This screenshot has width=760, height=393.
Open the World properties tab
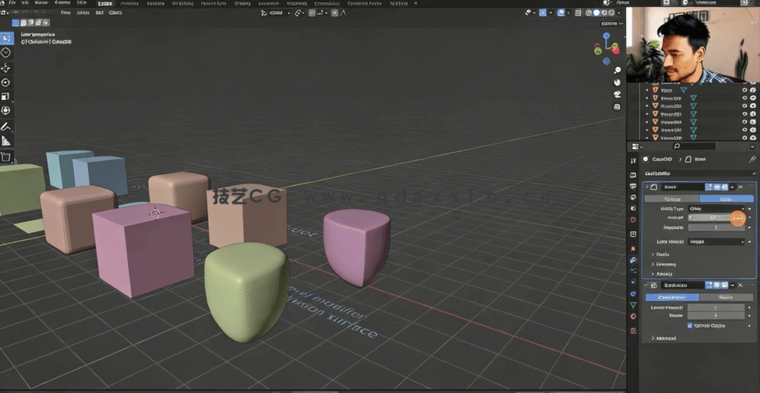tap(633, 220)
